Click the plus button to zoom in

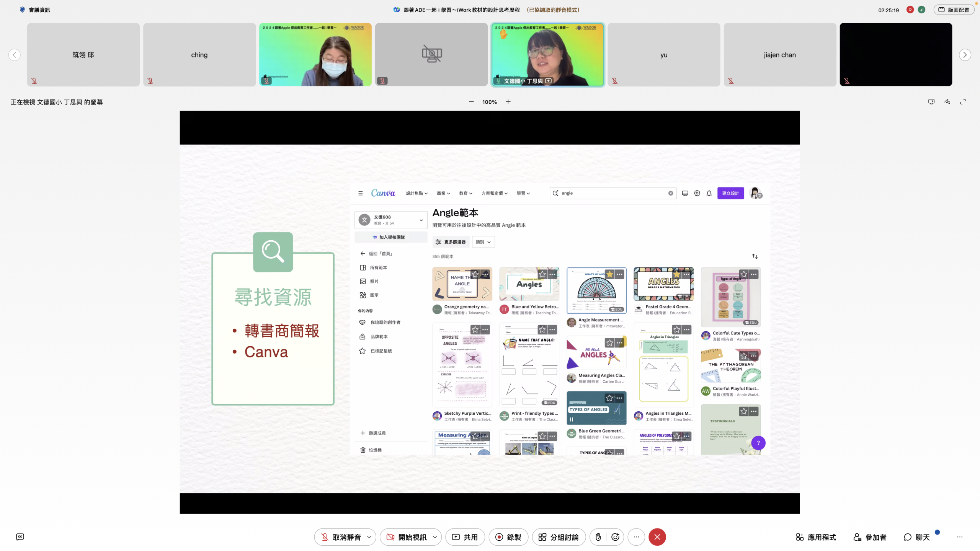(x=508, y=102)
